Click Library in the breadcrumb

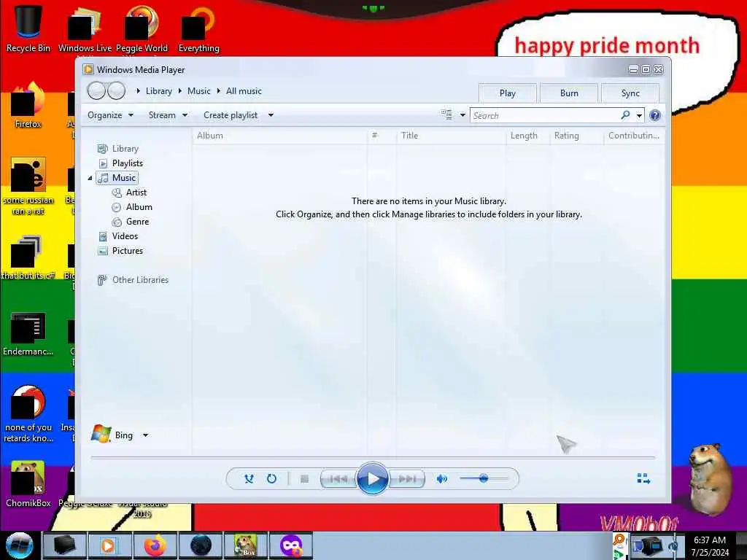tap(158, 91)
